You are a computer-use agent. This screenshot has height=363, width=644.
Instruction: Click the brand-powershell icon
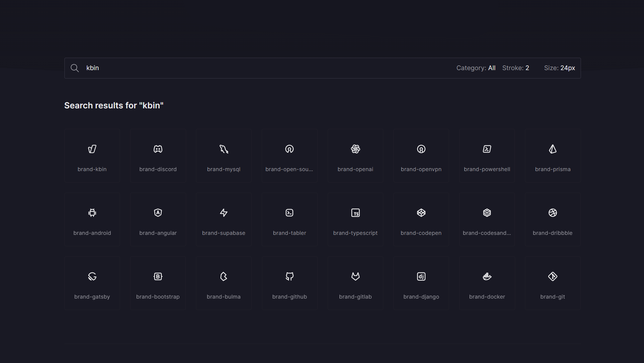(487, 149)
